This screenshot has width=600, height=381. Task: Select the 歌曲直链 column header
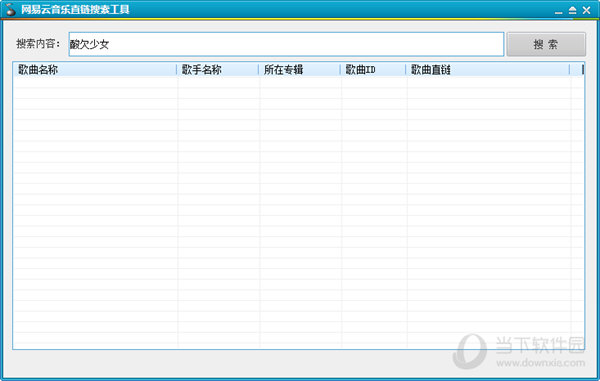point(488,70)
